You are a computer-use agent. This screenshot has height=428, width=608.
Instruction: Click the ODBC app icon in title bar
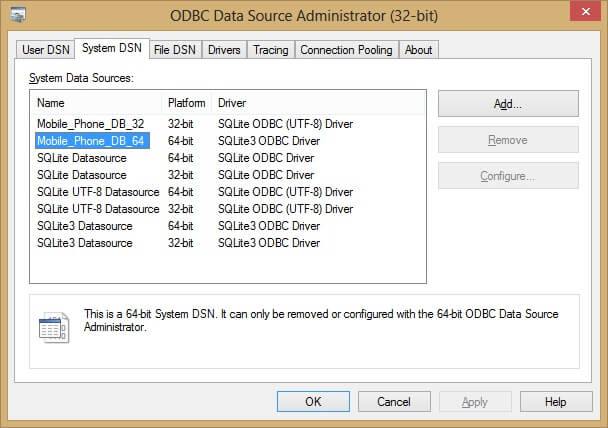(x=17, y=14)
